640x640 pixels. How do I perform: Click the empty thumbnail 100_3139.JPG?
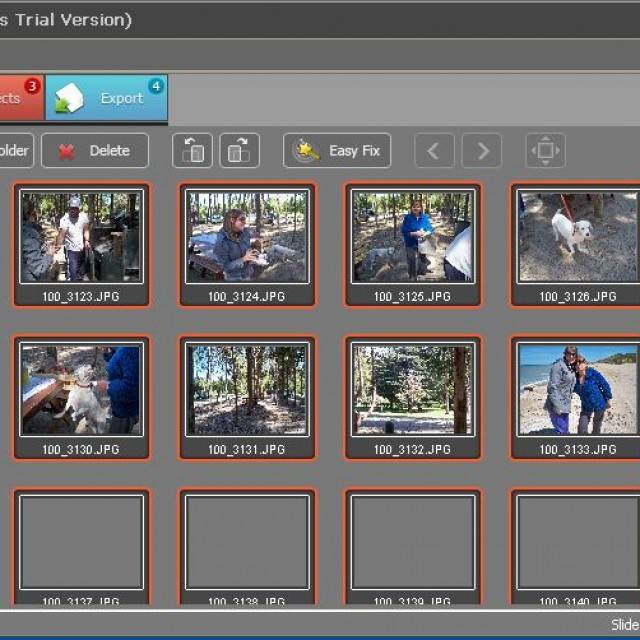413,543
